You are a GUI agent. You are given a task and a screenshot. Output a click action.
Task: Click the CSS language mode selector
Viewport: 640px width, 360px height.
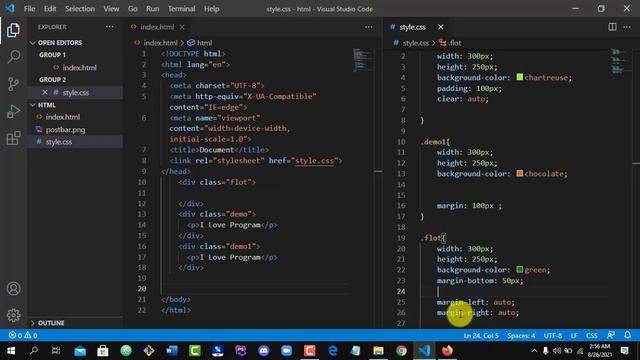tap(591, 336)
